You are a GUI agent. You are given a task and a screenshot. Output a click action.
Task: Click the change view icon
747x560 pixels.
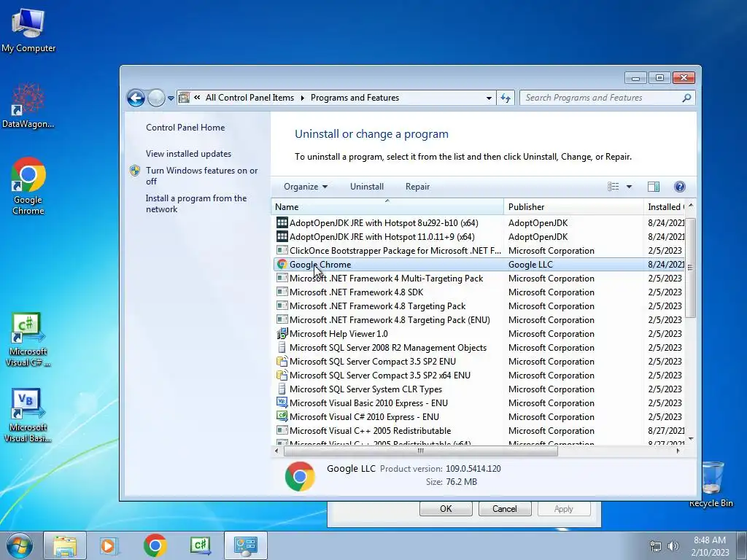tap(613, 187)
